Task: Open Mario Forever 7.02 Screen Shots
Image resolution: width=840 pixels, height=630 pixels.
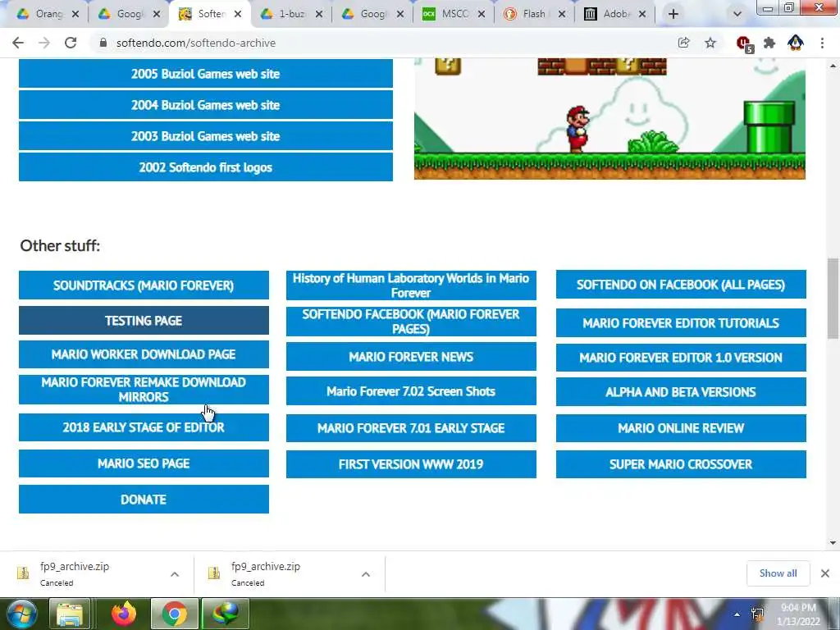Action: point(411,391)
